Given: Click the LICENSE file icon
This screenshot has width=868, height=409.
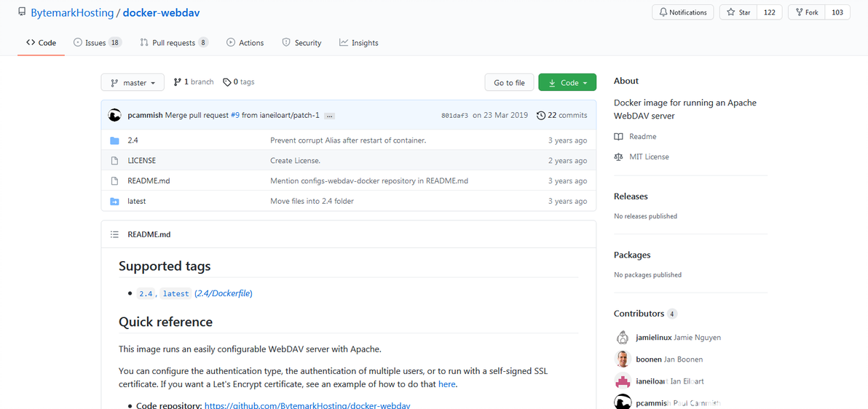Looking at the screenshot, I should click(114, 161).
